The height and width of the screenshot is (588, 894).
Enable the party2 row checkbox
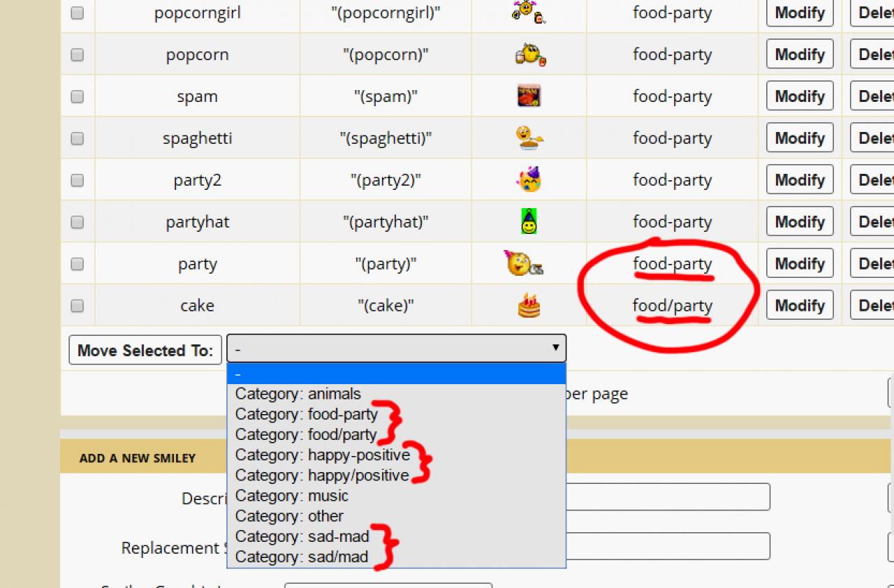tap(78, 180)
